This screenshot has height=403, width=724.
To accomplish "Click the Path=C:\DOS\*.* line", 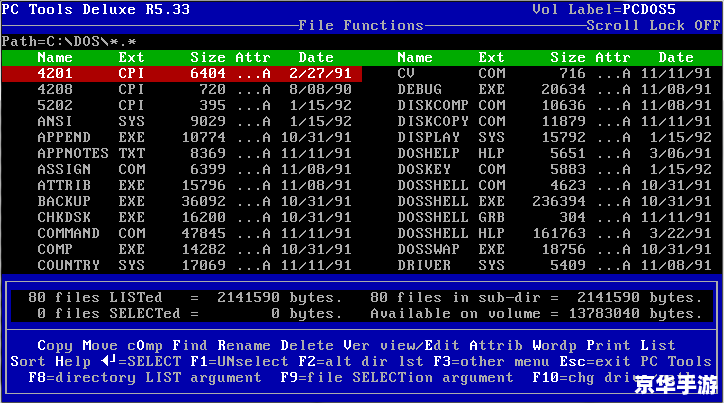I will [x=69, y=42].
